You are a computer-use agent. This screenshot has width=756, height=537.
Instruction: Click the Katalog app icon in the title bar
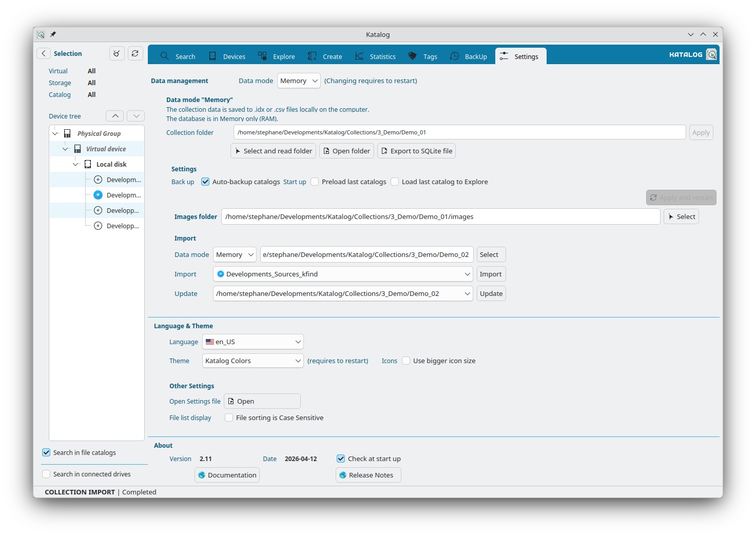click(41, 34)
